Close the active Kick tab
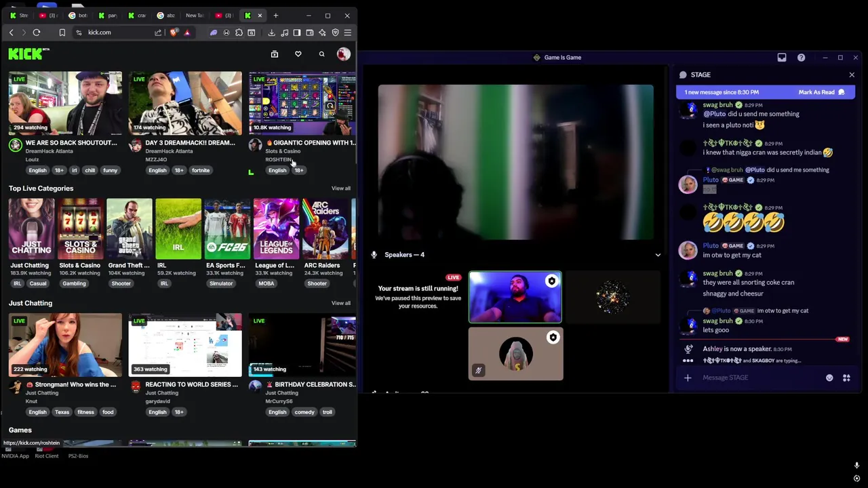The image size is (868, 488). (x=259, y=16)
